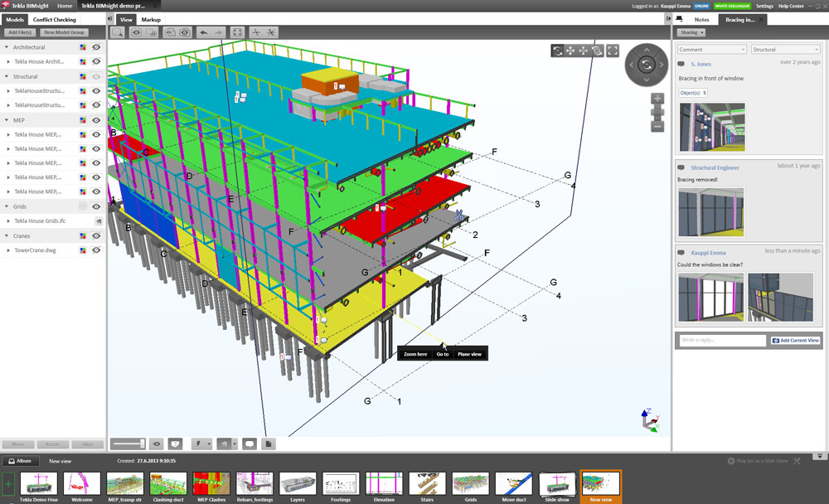Click the second clip plane icon in toolbar
Viewport: 829px width, 504px height.
coord(271,32)
